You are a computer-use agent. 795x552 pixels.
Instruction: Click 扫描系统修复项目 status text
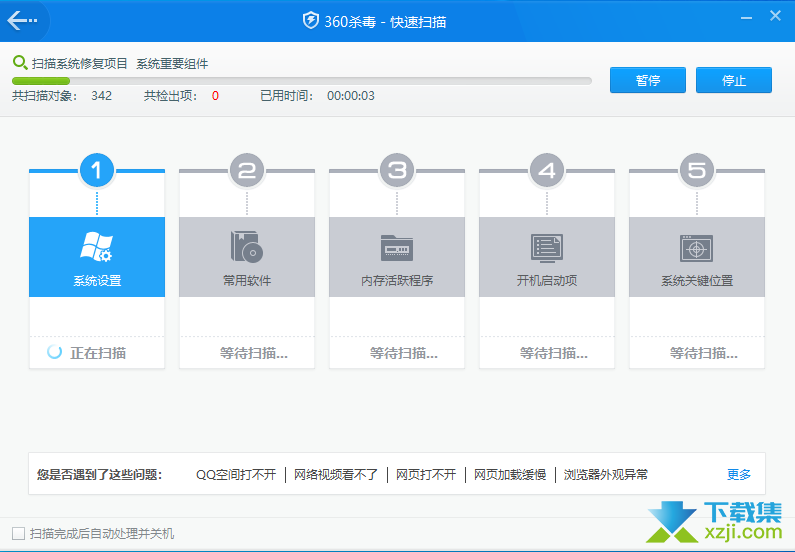tap(80, 63)
